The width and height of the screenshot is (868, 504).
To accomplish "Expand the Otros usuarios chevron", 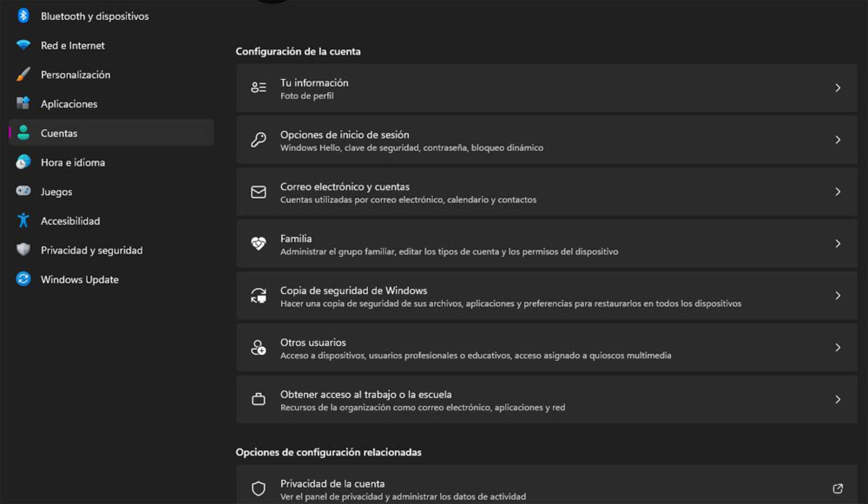I will click(x=837, y=348).
